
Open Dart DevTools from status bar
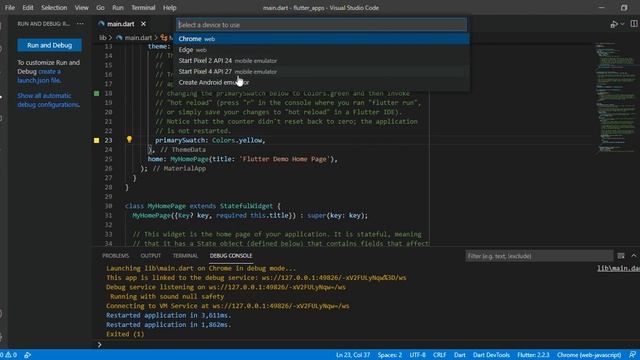coord(491,355)
